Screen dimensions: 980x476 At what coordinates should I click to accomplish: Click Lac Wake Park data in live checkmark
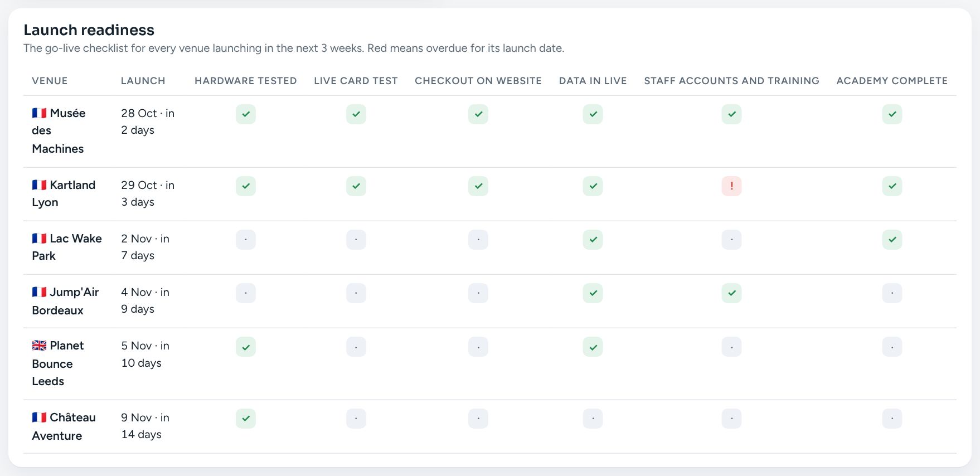click(x=593, y=240)
